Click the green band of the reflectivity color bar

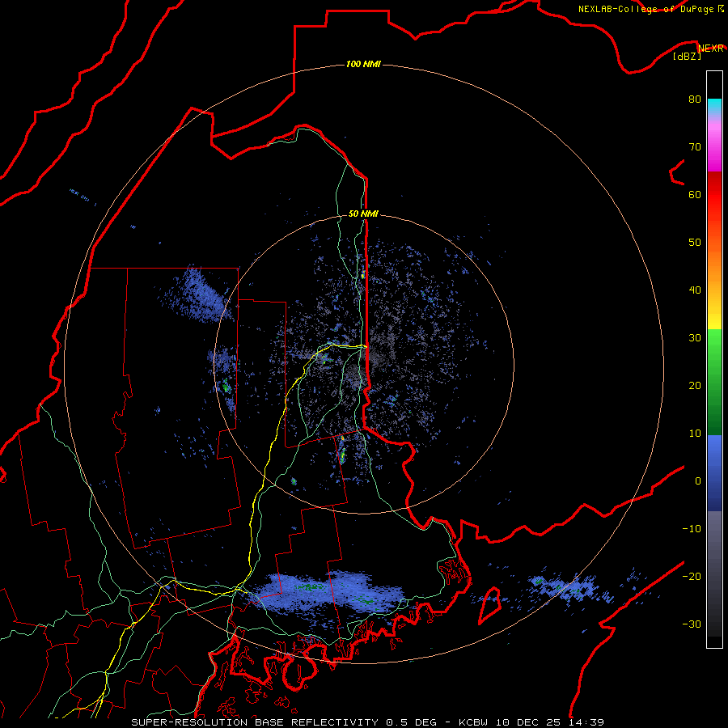pyautogui.click(x=714, y=382)
